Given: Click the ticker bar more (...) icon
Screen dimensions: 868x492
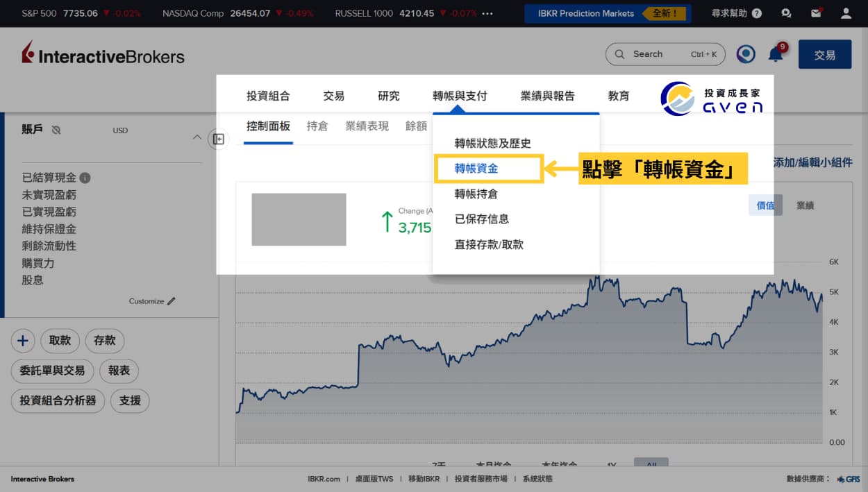Looking at the screenshot, I should click(487, 13).
